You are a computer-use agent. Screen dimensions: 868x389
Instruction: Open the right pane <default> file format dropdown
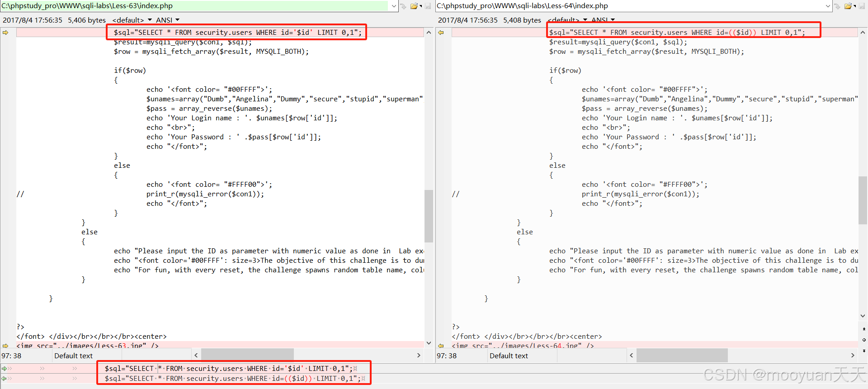(x=567, y=20)
